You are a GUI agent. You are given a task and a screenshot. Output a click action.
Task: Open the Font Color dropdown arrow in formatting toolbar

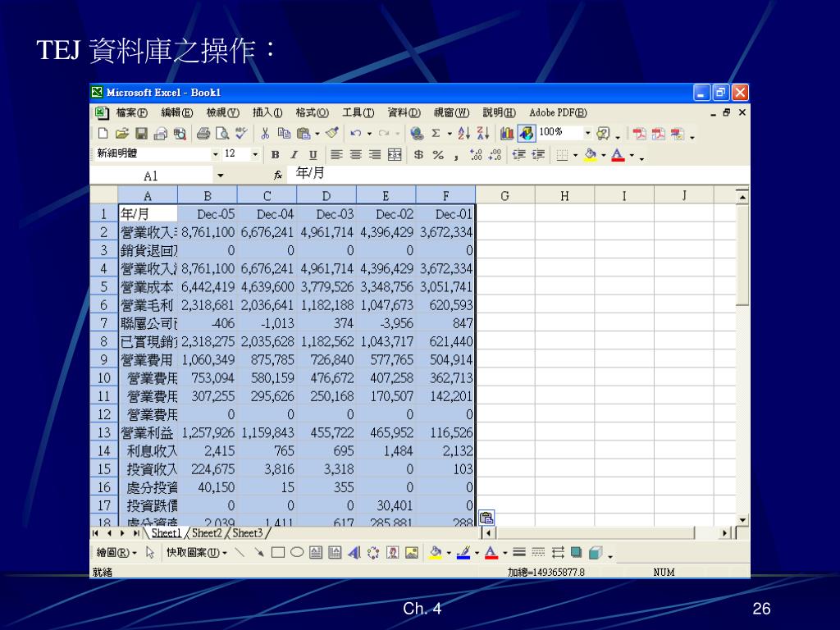tap(632, 155)
